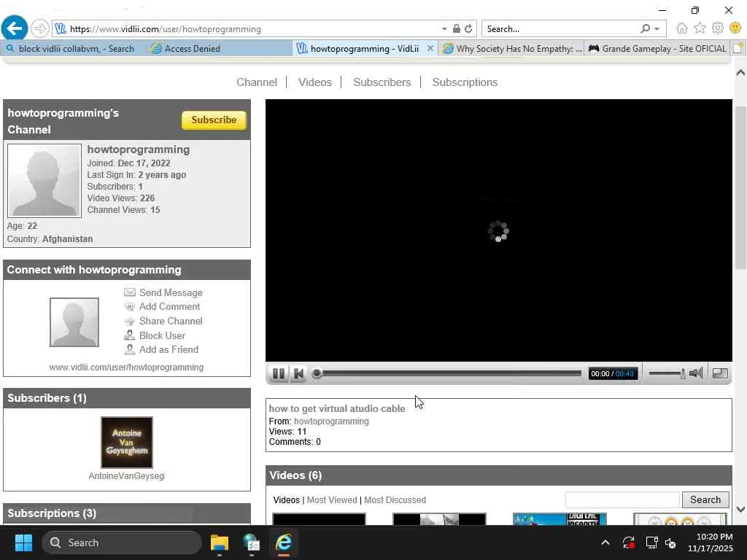Click the video seek progress bar
This screenshot has width=747, height=560.
[x=447, y=373]
